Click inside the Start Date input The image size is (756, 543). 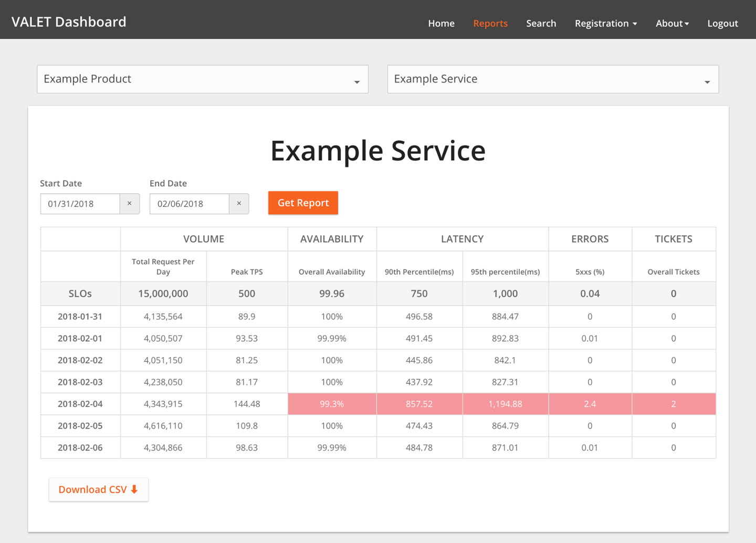tap(80, 204)
